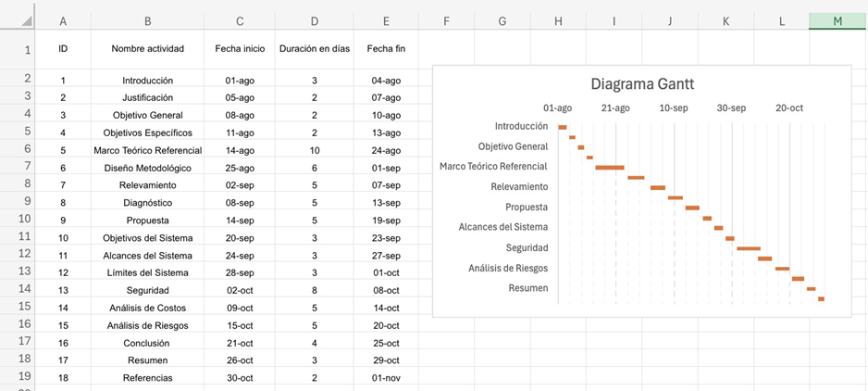
Task: Select column A header
Action: tap(63, 20)
